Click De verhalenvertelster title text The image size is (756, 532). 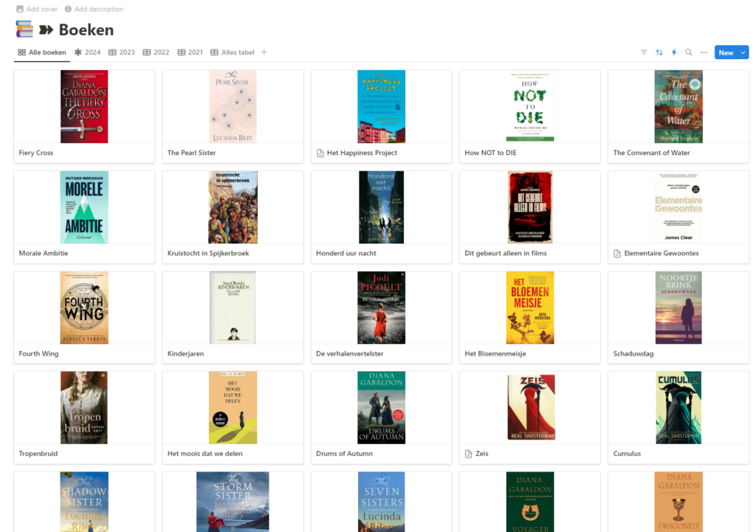pyautogui.click(x=349, y=353)
